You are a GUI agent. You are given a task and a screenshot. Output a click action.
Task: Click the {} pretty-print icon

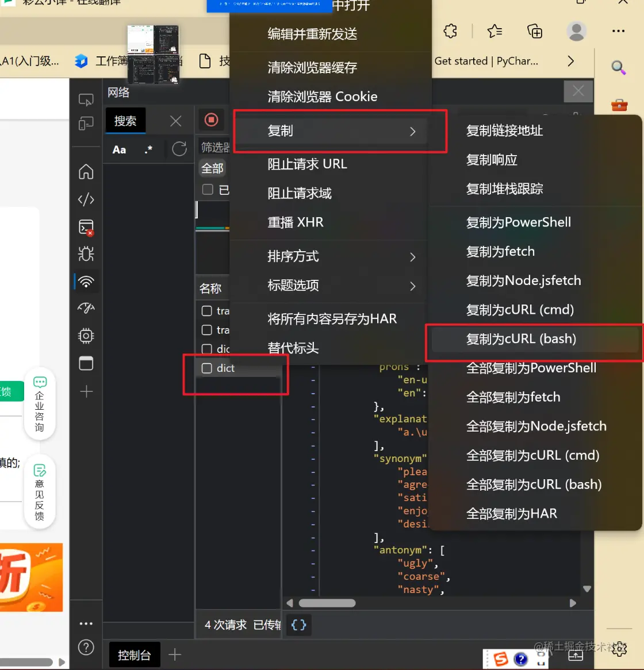point(298,625)
